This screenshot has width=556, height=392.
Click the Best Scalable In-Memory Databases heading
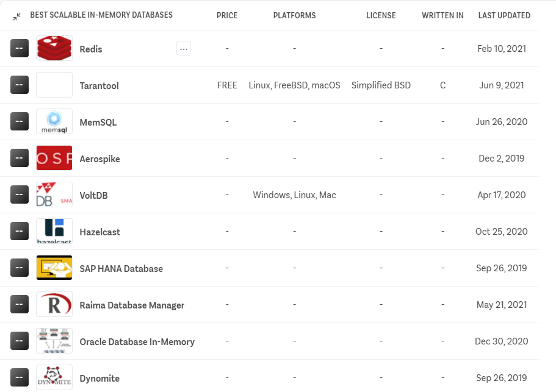tap(101, 15)
